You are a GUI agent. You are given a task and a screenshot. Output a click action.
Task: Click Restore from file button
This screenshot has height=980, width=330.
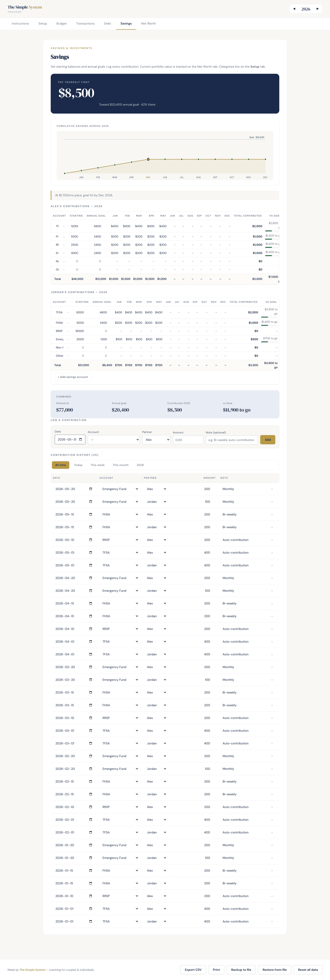(x=275, y=970)
